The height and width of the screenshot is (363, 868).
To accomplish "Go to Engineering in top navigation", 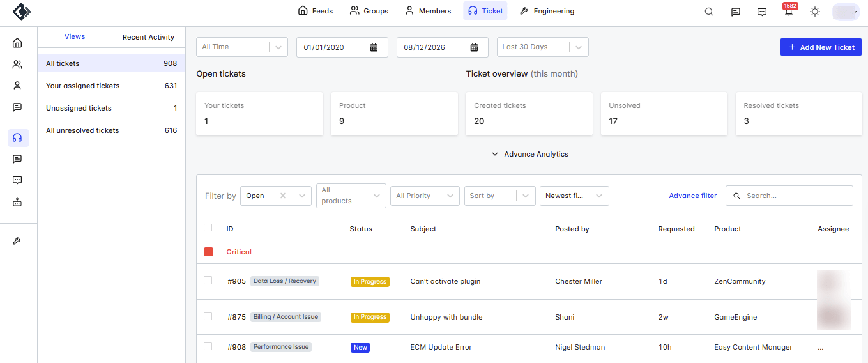I will (x=547, y=11).
